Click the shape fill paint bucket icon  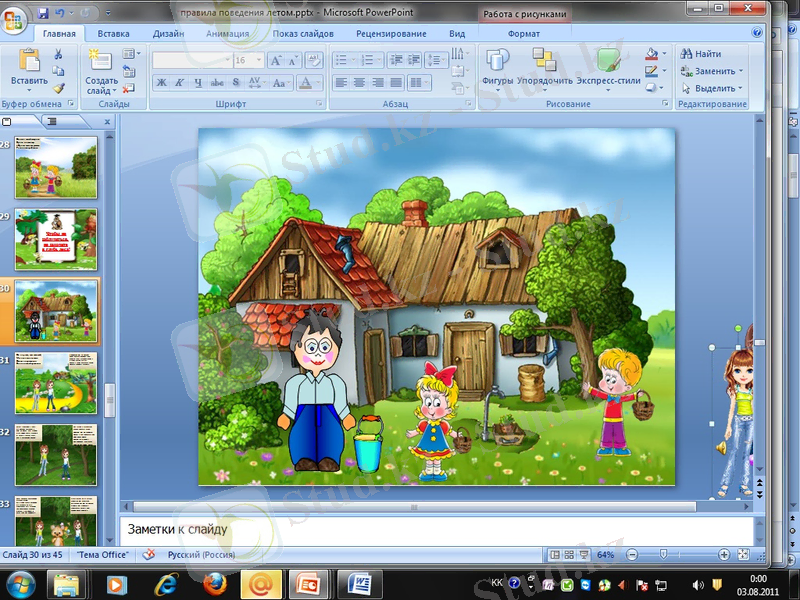651,54
